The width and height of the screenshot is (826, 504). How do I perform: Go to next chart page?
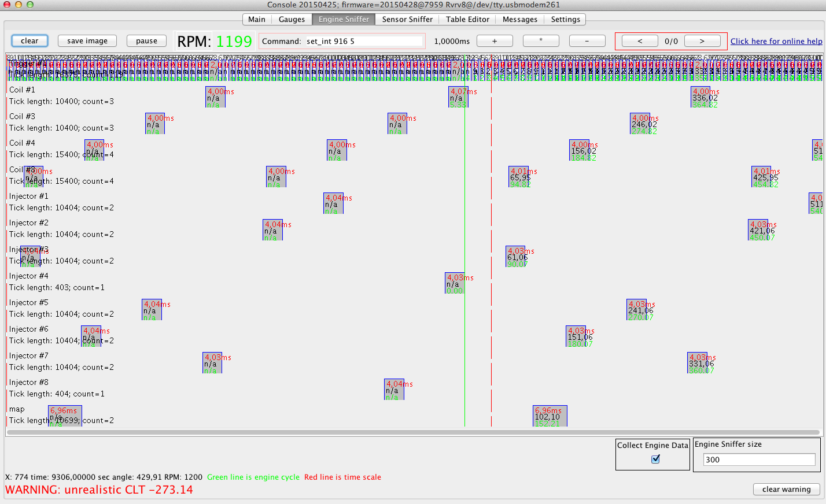[702, 41]
